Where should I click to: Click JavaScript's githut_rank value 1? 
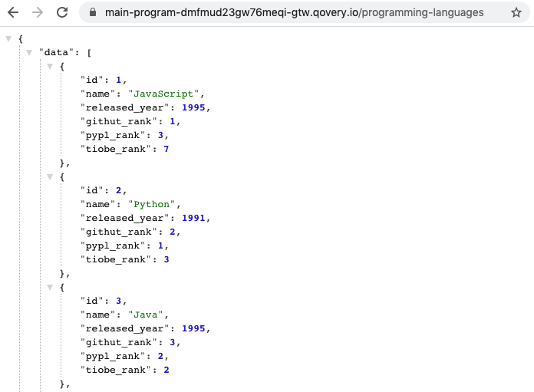pos(173,121)
